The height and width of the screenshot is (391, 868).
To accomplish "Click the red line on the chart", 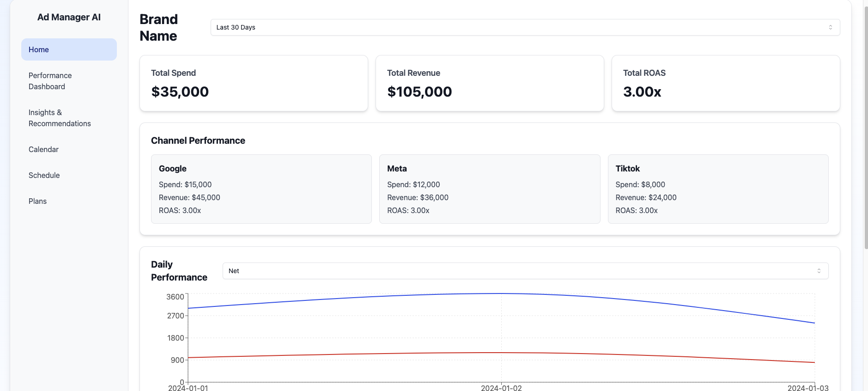I will (x=501, y=353).
